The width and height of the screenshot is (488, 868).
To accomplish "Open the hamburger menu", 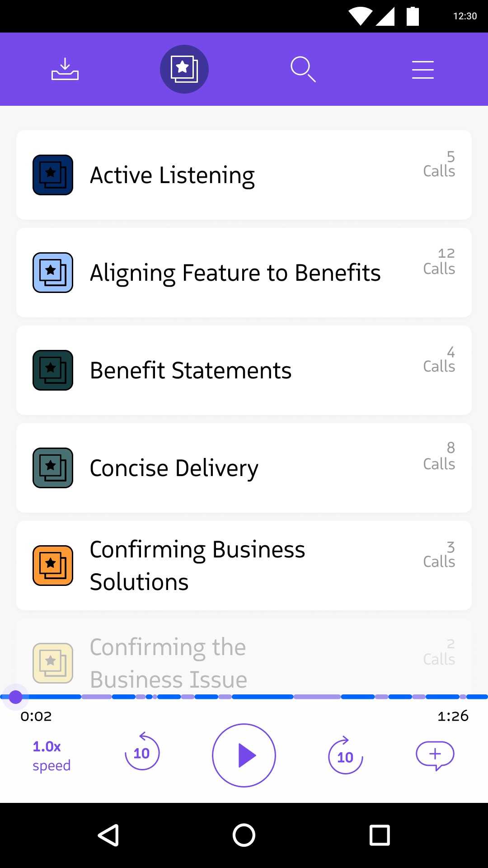I will click(422, 70).
